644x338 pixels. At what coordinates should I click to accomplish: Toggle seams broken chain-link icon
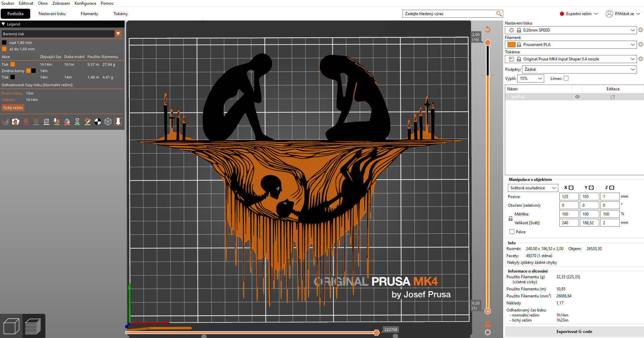pos(46,122)
